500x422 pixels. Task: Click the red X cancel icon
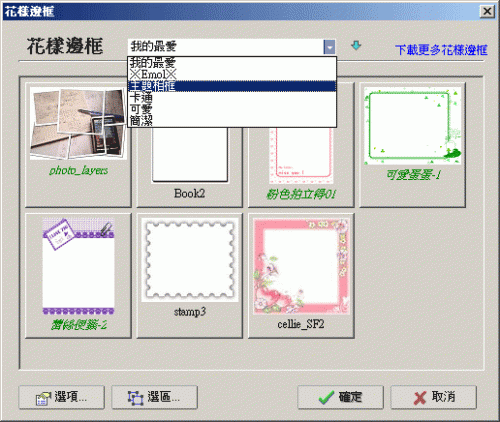click(420, 398)
